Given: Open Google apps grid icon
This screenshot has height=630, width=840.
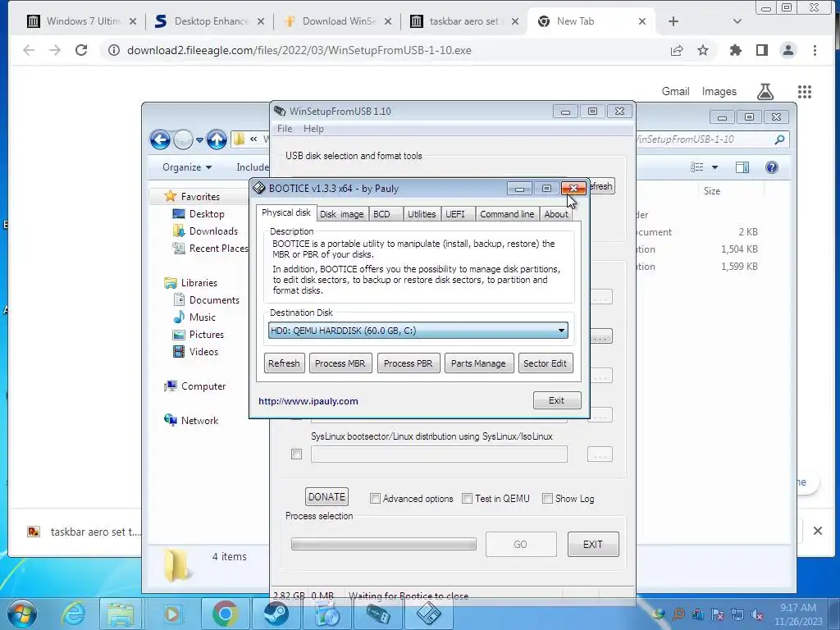Looking at the screenshot, I should pos(804,92).
